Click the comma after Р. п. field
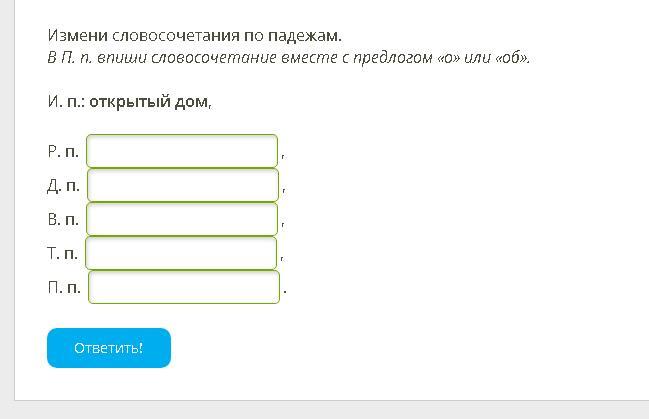 click(283, 156)
